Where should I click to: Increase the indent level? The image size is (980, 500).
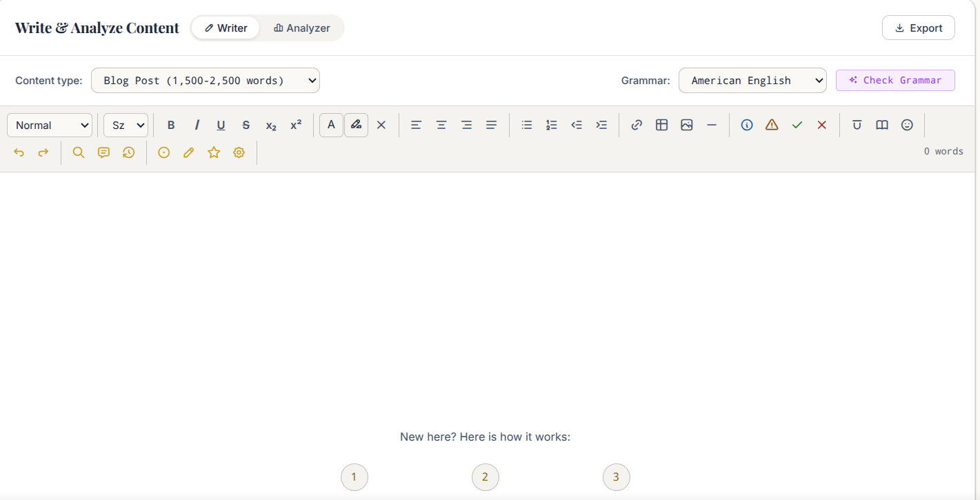(x=601, y=125)
